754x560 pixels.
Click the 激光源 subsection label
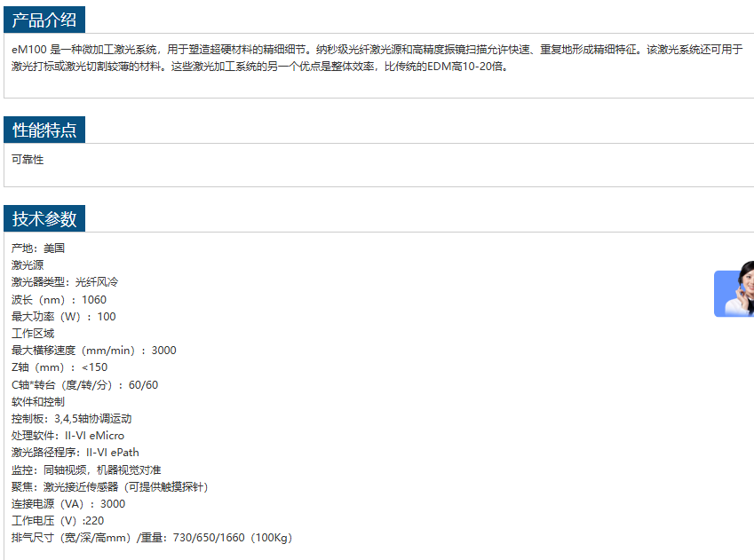tap(28, 265)
